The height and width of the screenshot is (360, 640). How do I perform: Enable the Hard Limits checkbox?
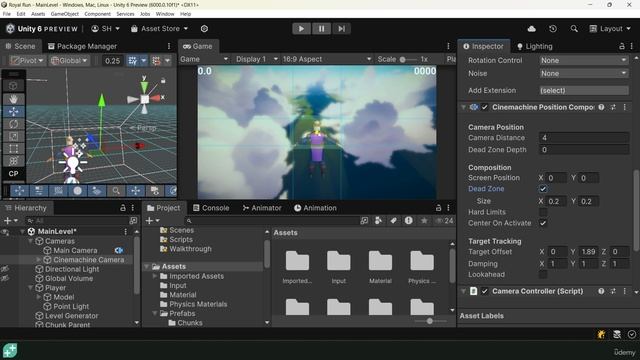point(543,212)
